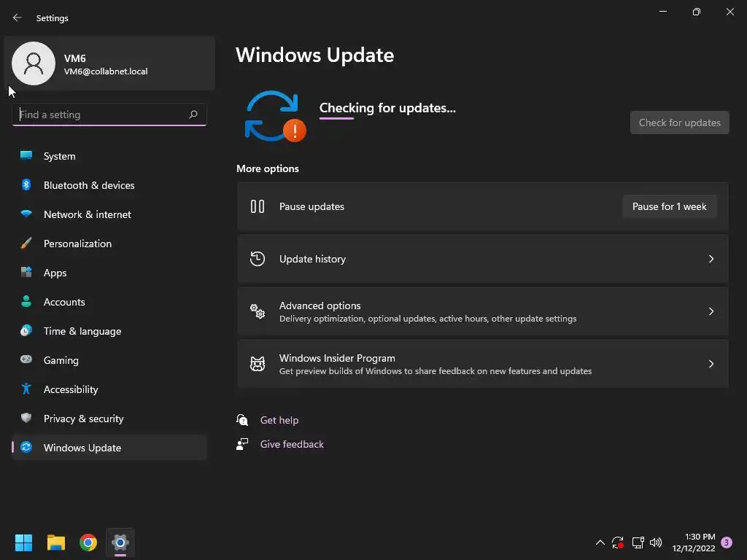This screenshot has width=747, height=560.
Task: Click the Time & language globe icon
Action: 26,330
